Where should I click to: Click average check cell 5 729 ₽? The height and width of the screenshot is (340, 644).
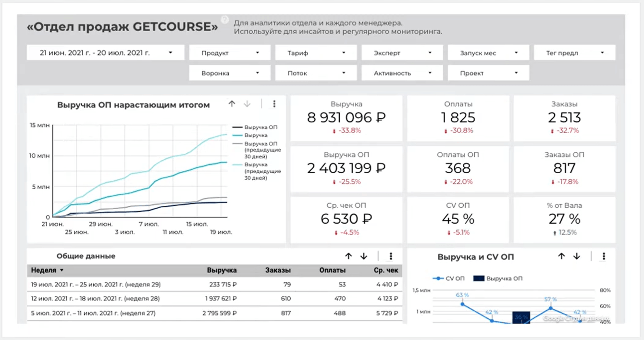tap(388, 314)
